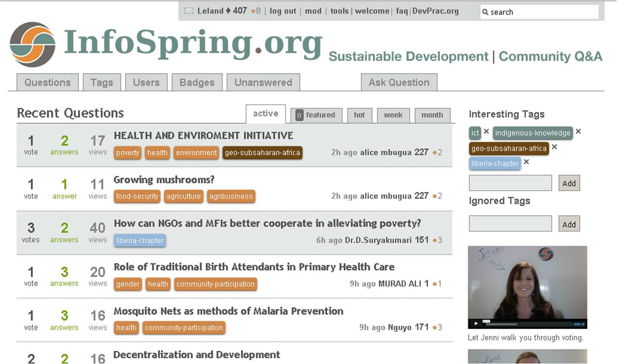Focus the search input field
This screenshot has height=364, width=617.
click(x=539, y=12)
